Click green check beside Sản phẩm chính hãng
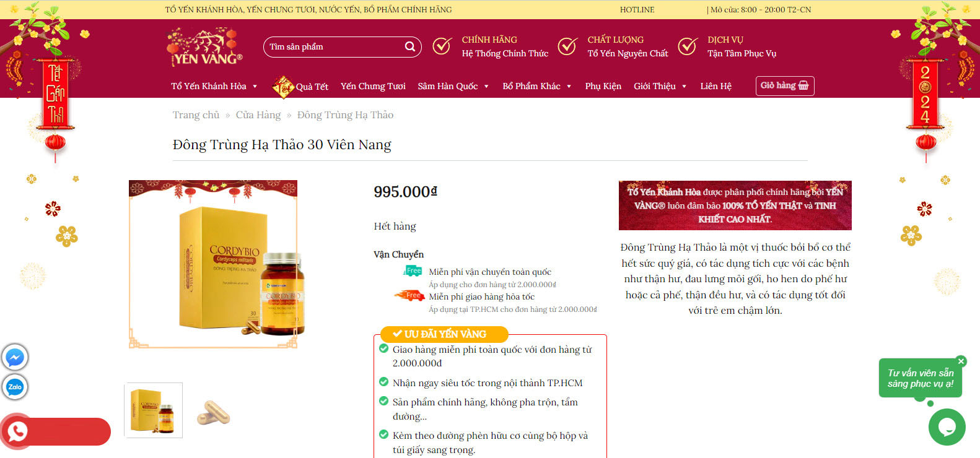The width and height of the screenshot is (980, 458). click(x=384, y=401)
